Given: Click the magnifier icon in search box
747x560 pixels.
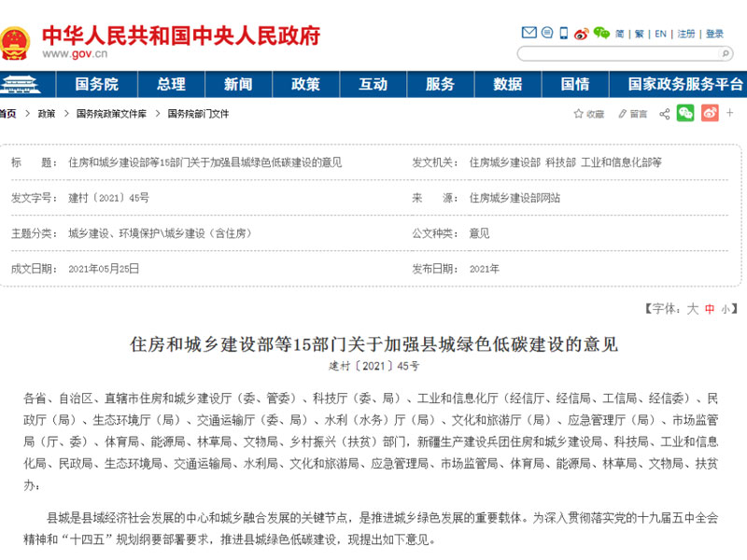Looking at the screenshot, I should pyautogui.click(x=726, y=54).
